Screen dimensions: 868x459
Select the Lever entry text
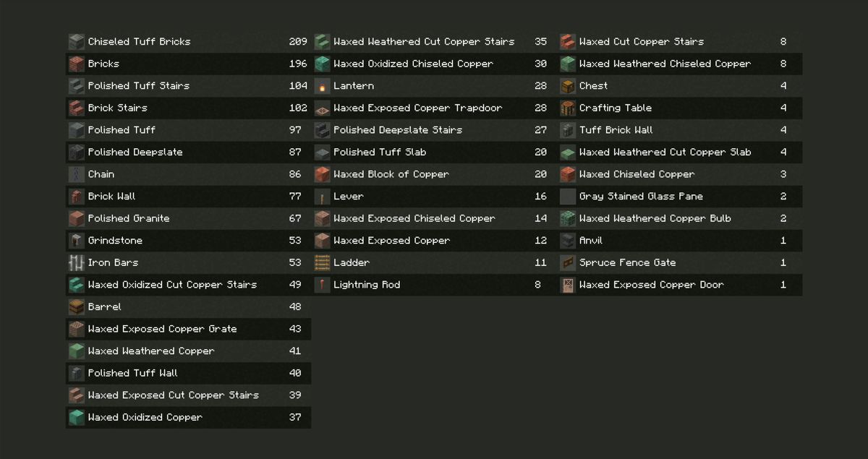click(348, 197)
